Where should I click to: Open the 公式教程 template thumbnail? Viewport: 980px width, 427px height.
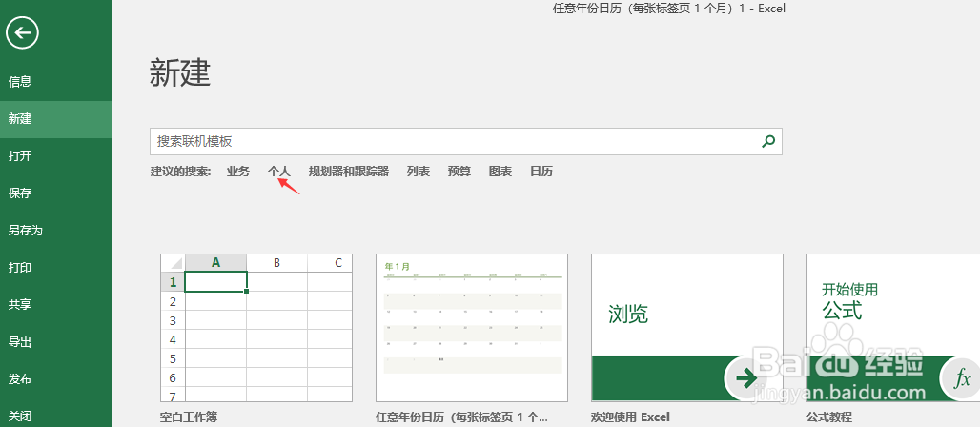click(893, 328)
